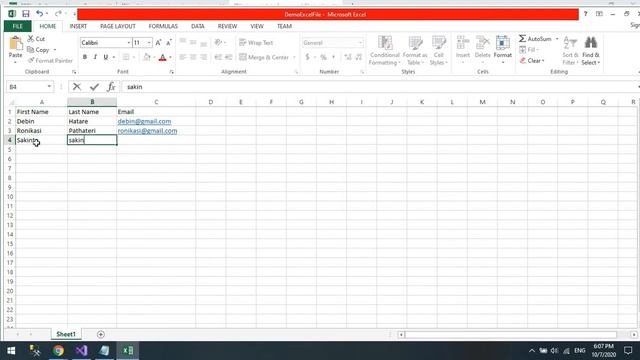Image resolution: width=640 pixels, height=360 pixels.
Task: Open Visual Studio from taskbar
Action: point(81,350)
